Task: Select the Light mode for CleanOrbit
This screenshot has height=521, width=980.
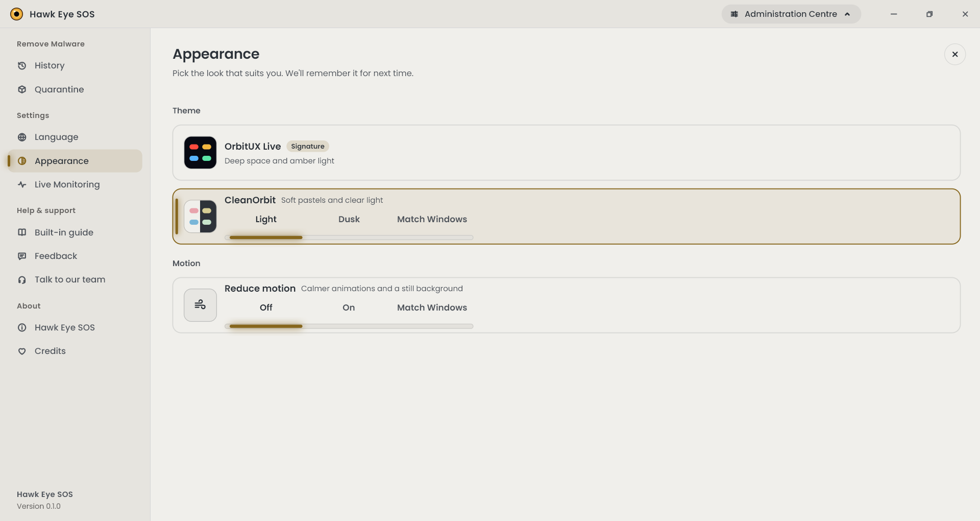Action: pyautogui.click(x=266, y=219)
